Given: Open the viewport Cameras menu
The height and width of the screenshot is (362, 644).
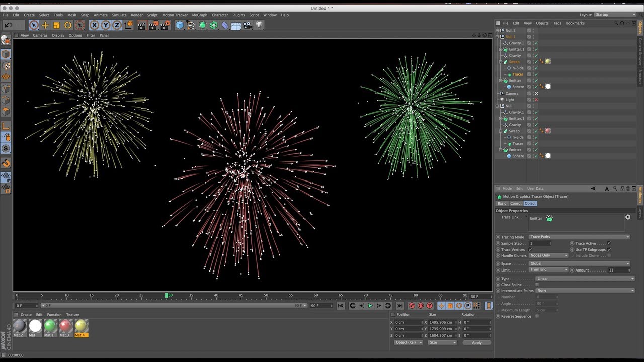Looking at the screenshot, I should click(40, 35).
